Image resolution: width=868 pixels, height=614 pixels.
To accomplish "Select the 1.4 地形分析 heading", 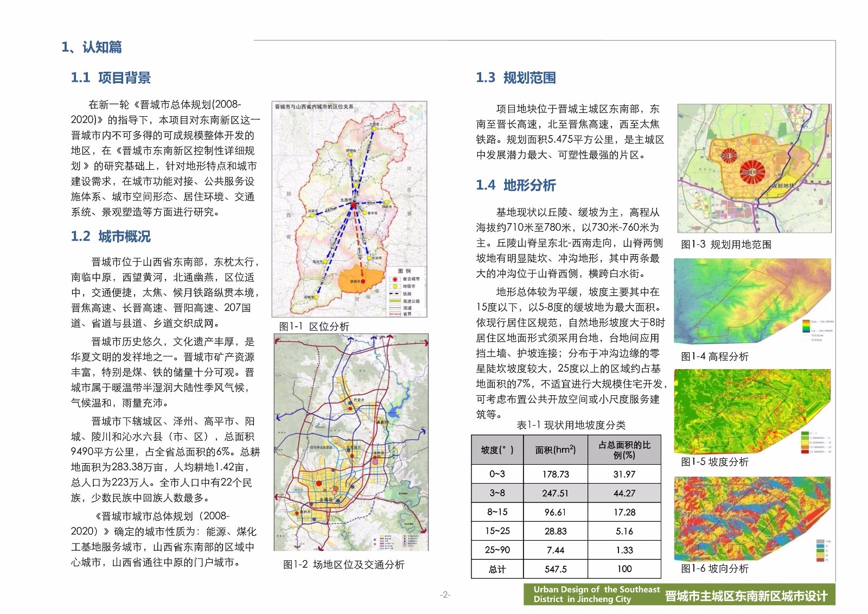I will (516, 185).
